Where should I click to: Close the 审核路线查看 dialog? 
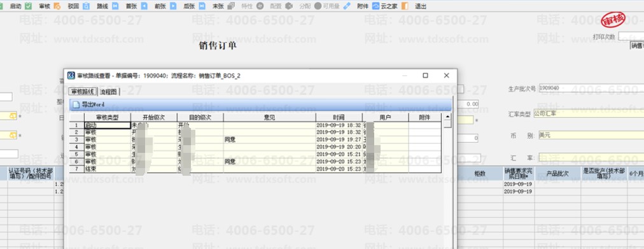447,76
